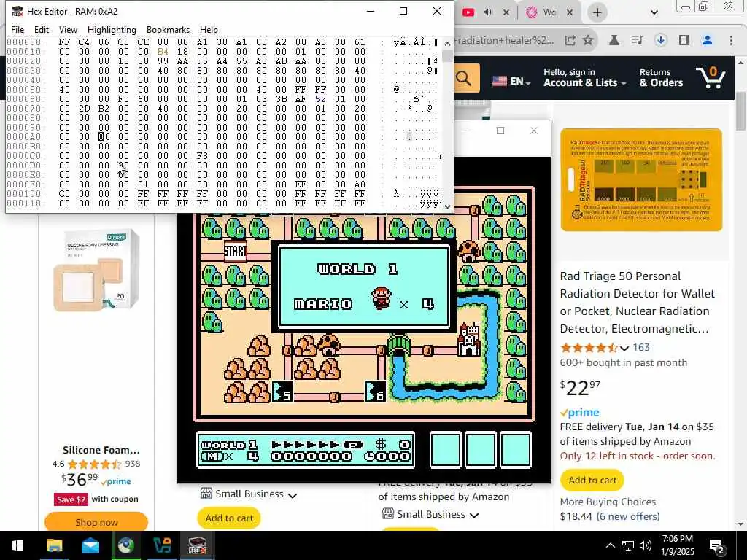Open the Bookmarks menu in Hex Editor
The height and width of the screenshot is (560, 747).
(x=168, y=29)
